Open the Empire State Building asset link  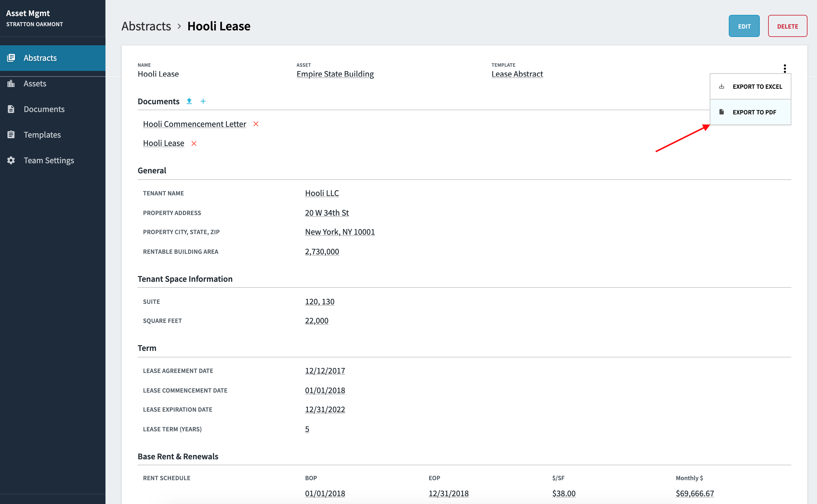pos(335,74)
